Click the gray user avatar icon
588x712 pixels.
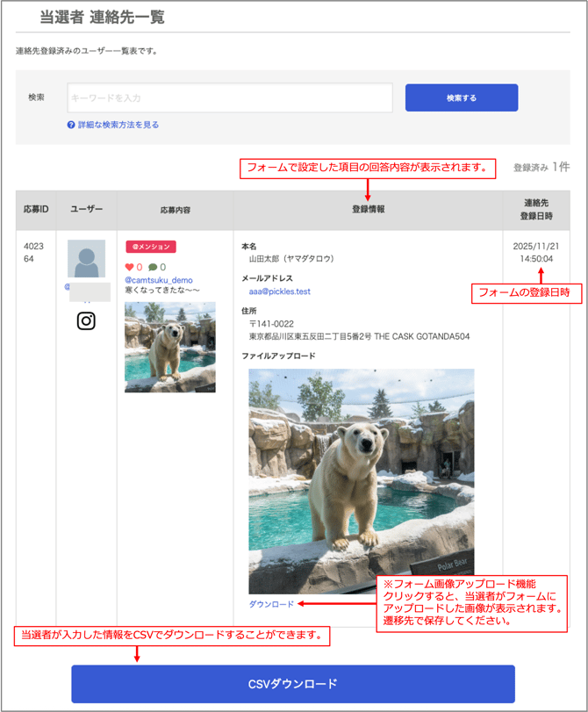(86, 260)
